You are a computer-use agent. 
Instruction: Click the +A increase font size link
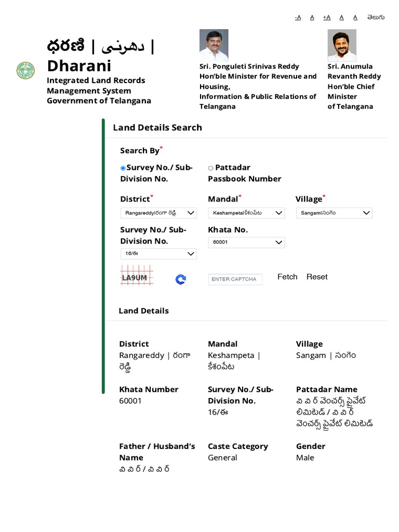click(327, 17)
